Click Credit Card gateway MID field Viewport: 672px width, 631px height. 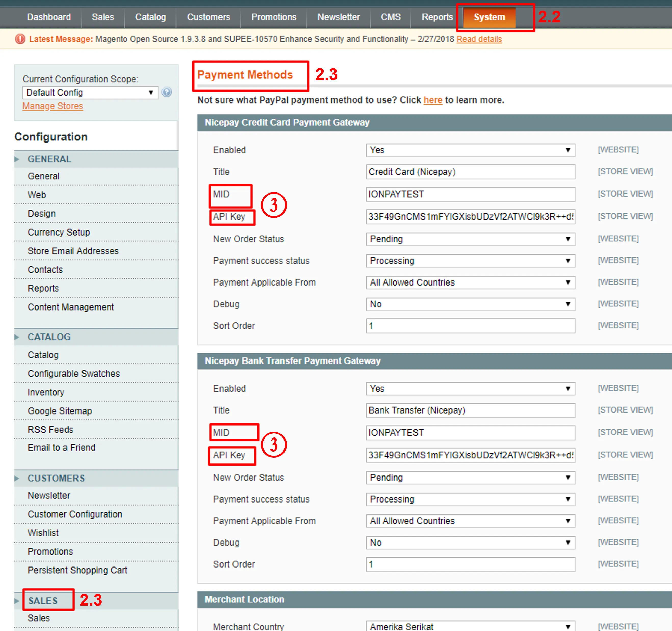point(471,194)
